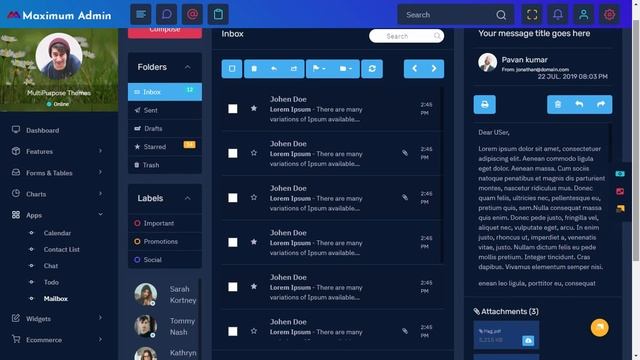640x360 pixels.
Task: Click the paperclip icon on second email
Action: (404, 153)
